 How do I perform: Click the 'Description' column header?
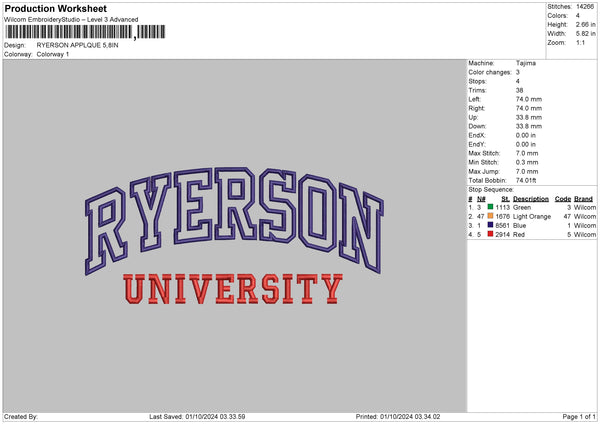click(531, 199)
